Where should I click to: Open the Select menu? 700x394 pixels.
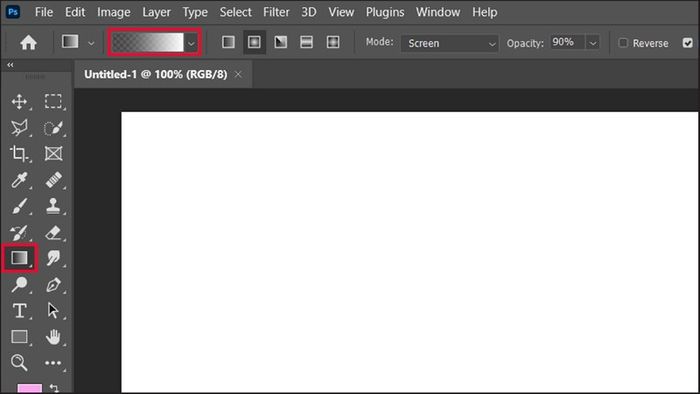pos(236,12)
